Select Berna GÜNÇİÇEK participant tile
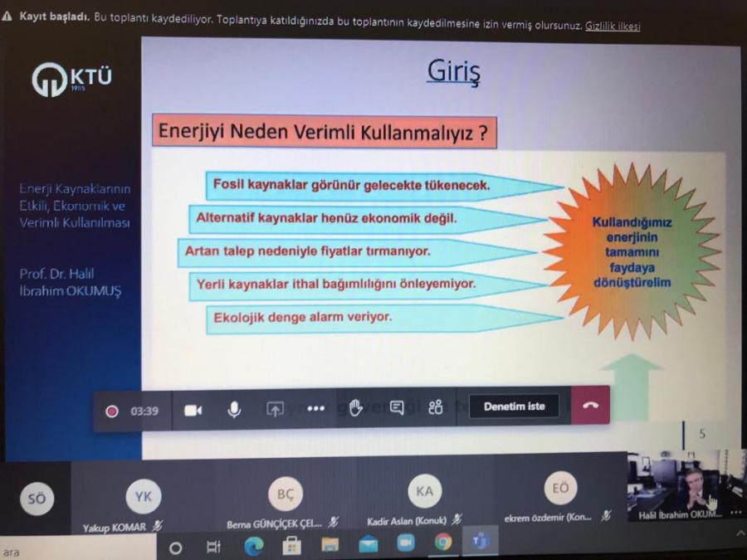Screen dimensions: 747x560 tap(285, 494)
